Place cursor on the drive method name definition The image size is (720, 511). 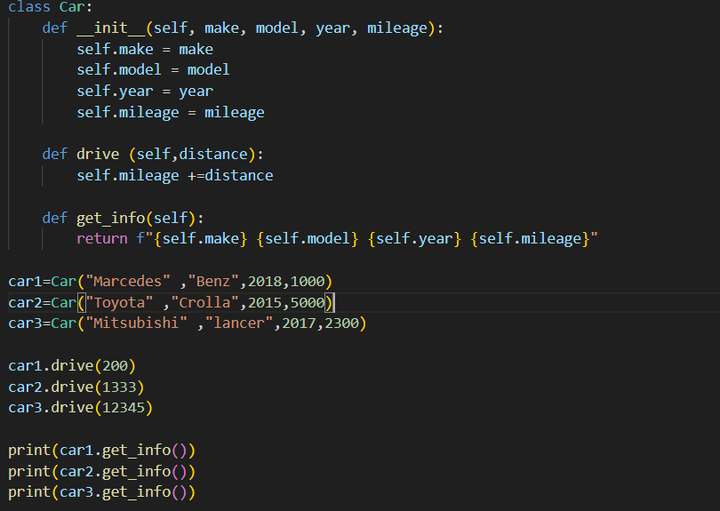[97, 154]
